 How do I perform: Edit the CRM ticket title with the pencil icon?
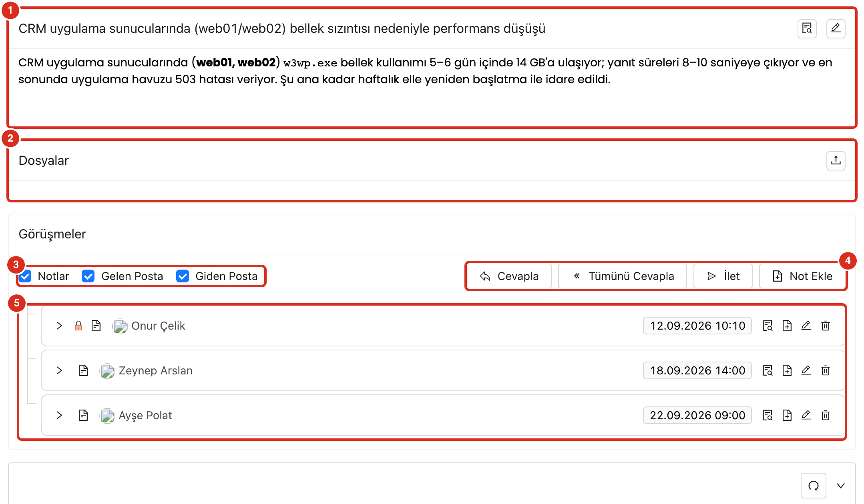(836, 29)
